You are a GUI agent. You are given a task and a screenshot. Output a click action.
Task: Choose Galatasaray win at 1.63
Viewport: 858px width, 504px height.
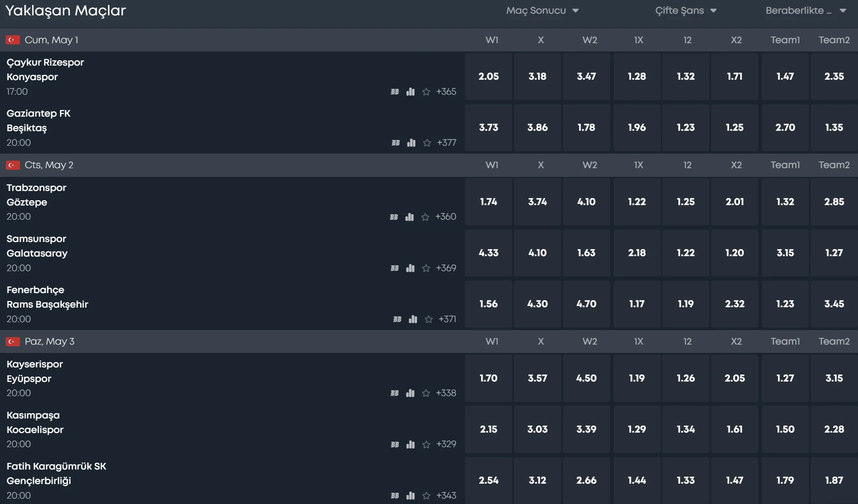pyautogui.click(x=587, y=253)
